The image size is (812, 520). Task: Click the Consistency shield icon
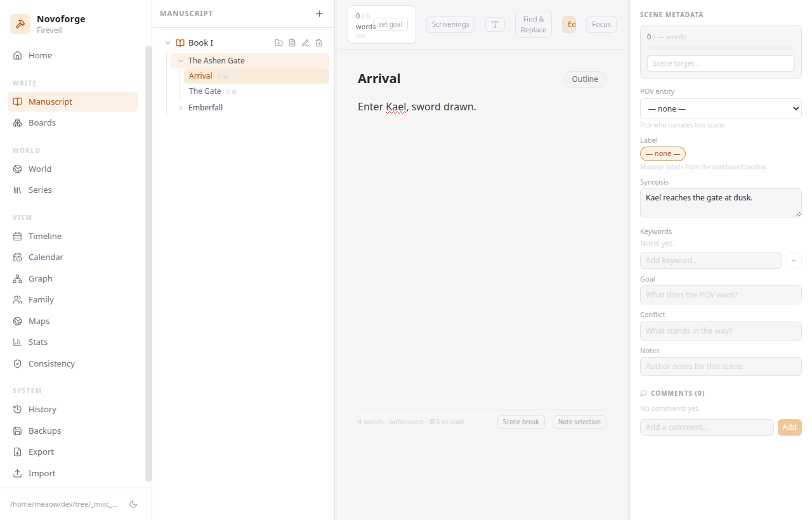pyautogui.click(x=18, y=363)
